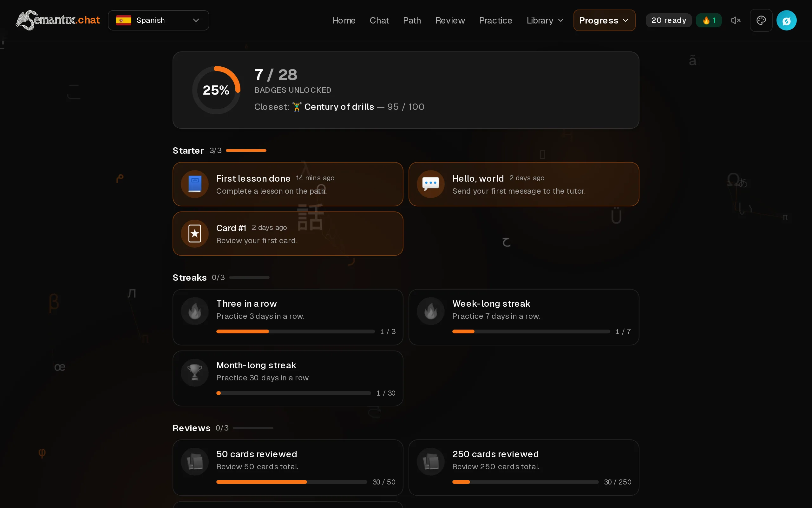Click the Month-long streak progress bar
Viewport: 812px width, 508px height.
point(294,393)
